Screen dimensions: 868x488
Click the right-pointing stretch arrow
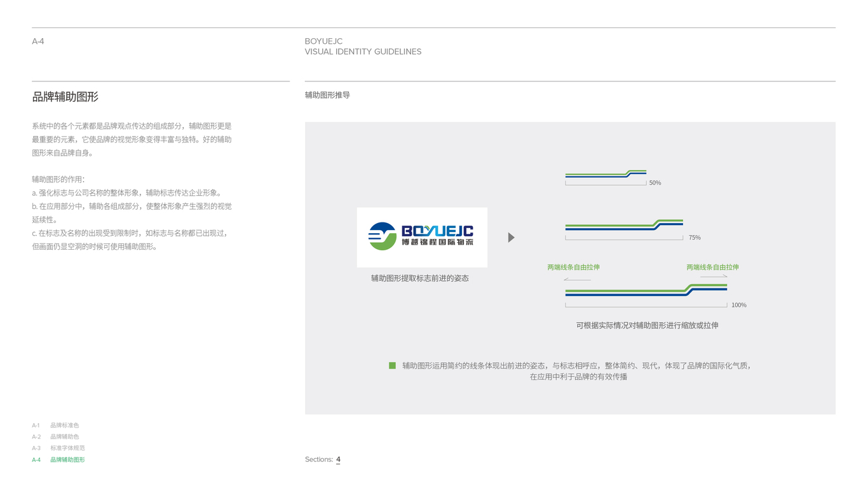[714, 276]
